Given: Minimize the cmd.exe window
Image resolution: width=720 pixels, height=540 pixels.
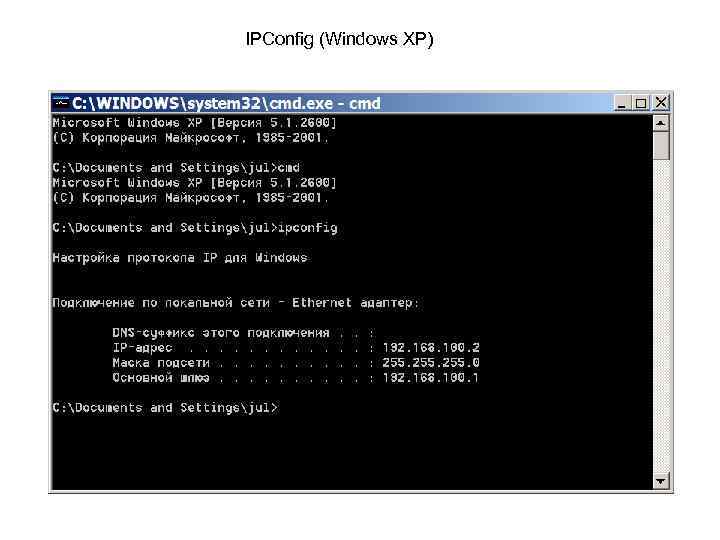Looking at the screenshot, I should (x=622, y=103).
